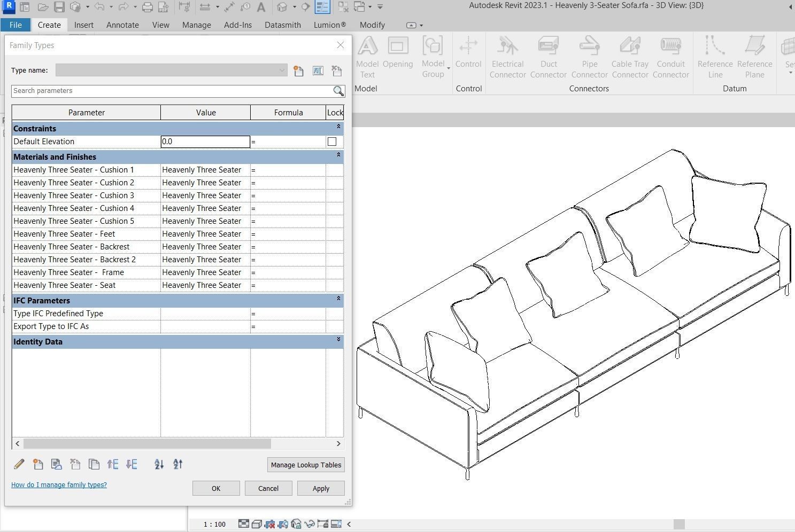Sort parameters in ascending order

tap(159, 464)
